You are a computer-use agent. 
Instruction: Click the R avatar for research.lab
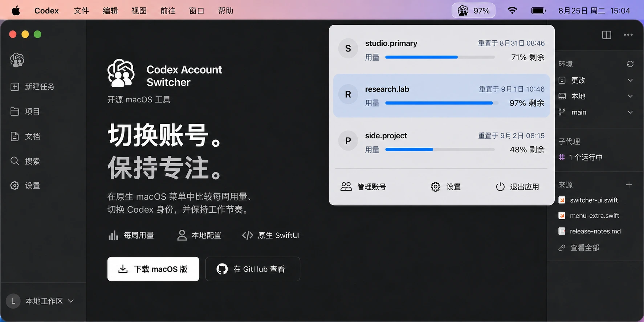(x=348, y=94)
